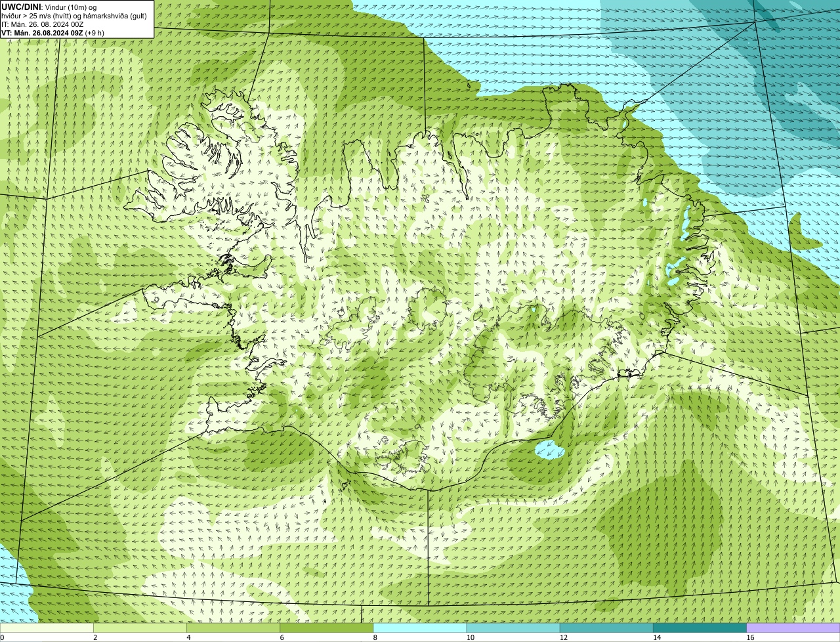840x642 pixels.
Task: Click the '14' label on the color scale
Action: tap(657, 637)
